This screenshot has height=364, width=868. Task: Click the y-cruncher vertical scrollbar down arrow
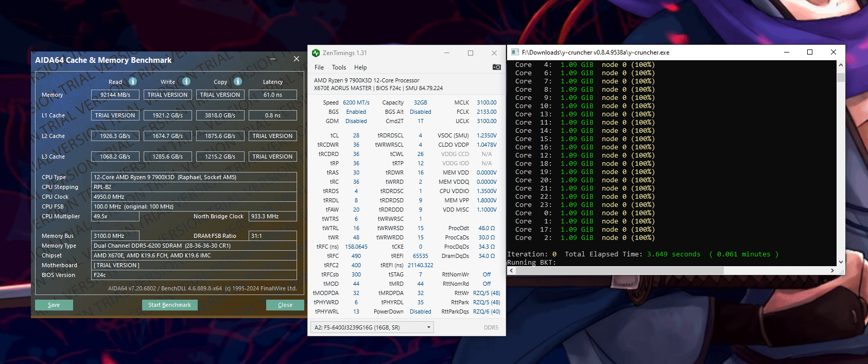841,262
